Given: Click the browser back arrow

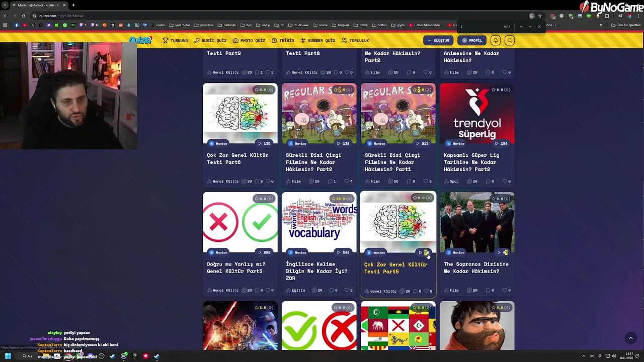Looking at the screenshot, I should tap(5, 16).
